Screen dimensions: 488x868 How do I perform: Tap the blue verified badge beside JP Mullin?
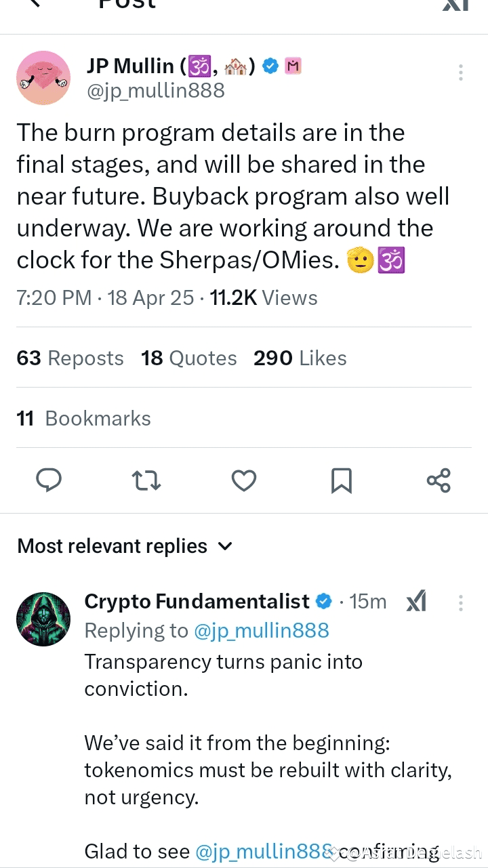(270, 66)
